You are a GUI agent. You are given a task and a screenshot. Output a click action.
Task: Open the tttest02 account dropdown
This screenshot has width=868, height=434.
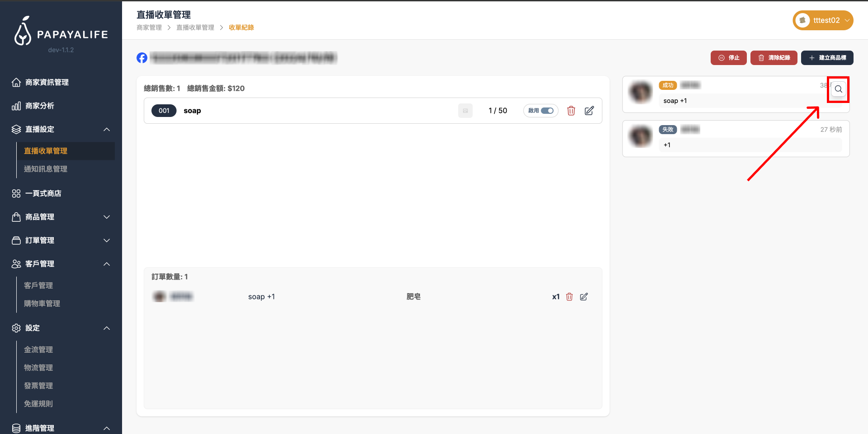pos(823,20)
